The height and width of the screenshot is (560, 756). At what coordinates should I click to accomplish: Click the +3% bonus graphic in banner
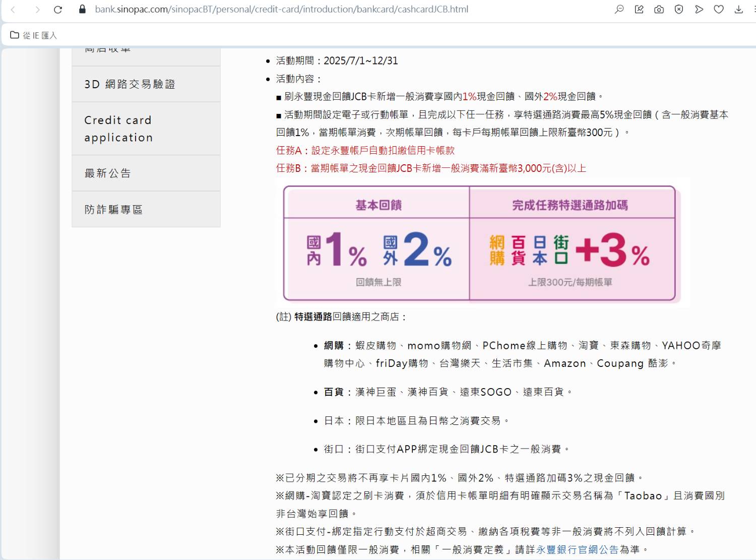click(x=613, y=250)
